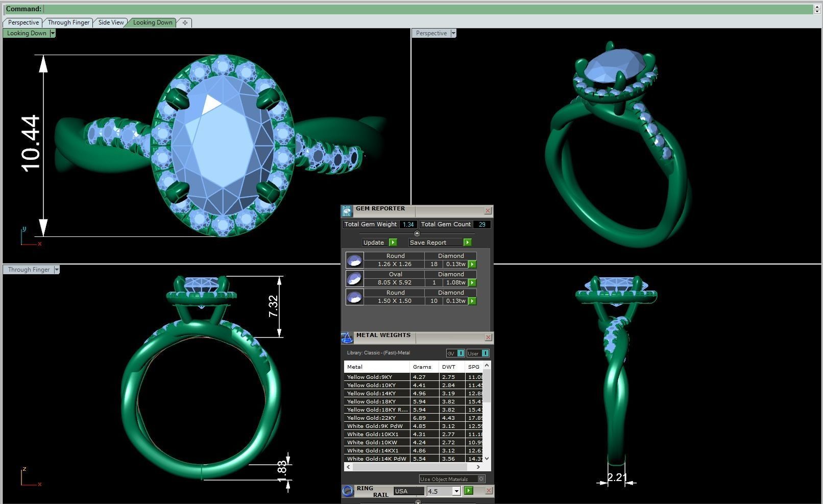Click the Gem Reporter panel icon

(347, 211)
